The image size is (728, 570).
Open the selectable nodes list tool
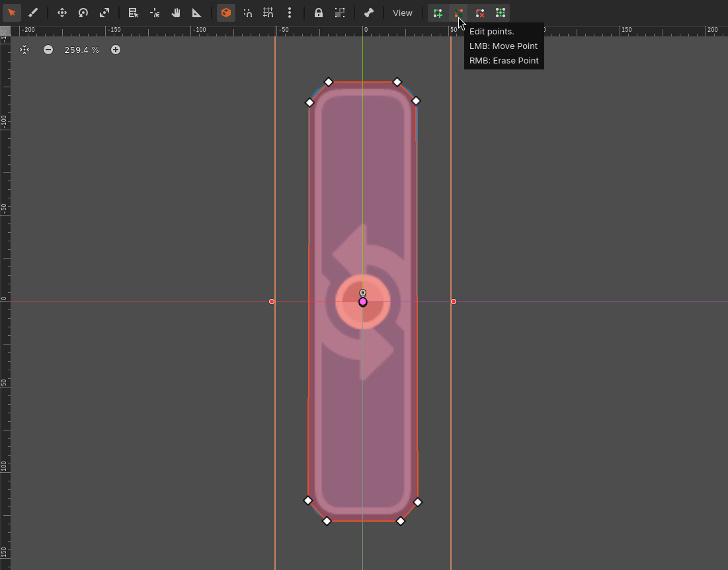point(134,13)
